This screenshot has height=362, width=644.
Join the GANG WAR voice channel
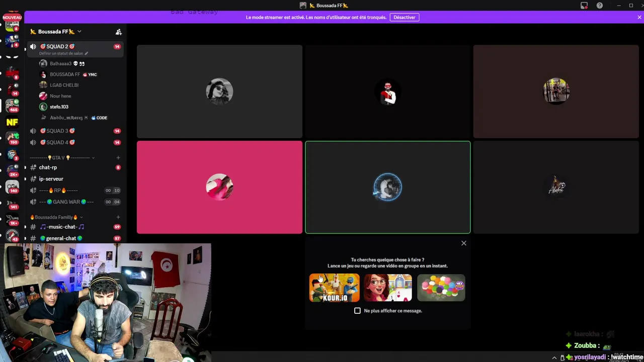[75, 202]
